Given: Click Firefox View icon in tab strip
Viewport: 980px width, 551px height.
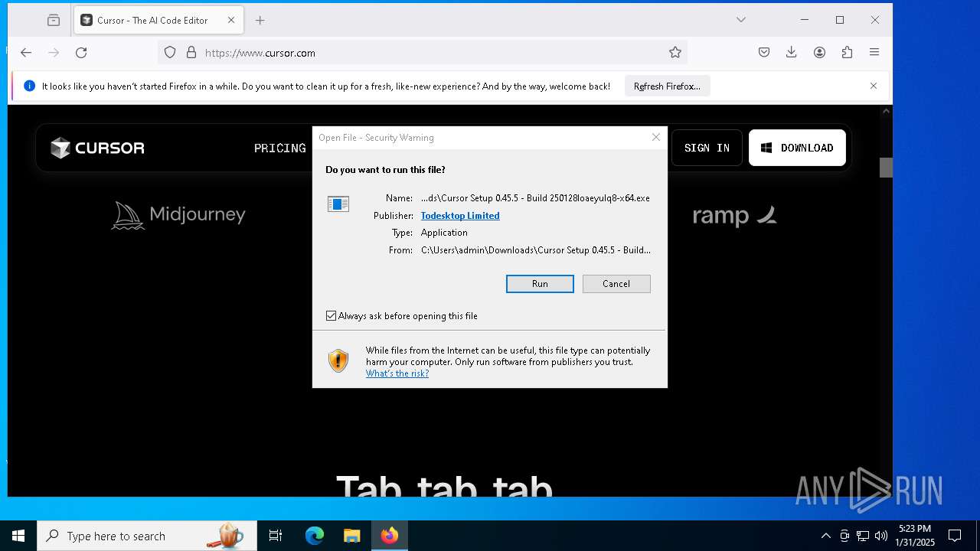Looking at the screenshot, I should tap(54, 21).
